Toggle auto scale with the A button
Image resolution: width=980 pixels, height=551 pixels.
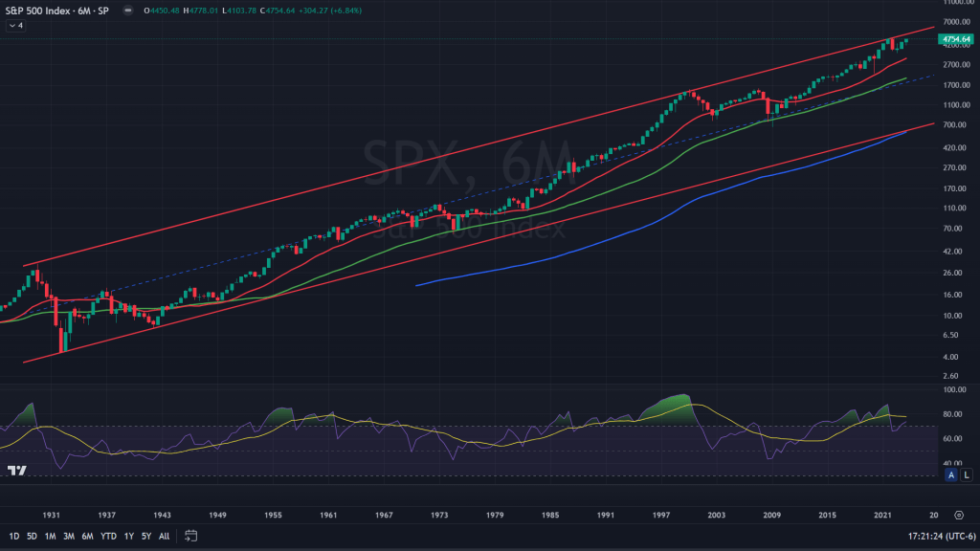pos(952,474)
